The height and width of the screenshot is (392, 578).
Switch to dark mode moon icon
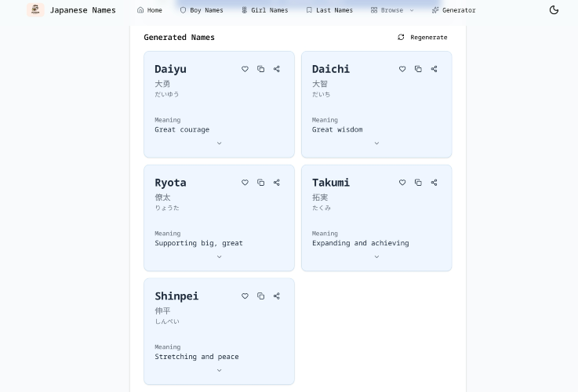point(554,10)
